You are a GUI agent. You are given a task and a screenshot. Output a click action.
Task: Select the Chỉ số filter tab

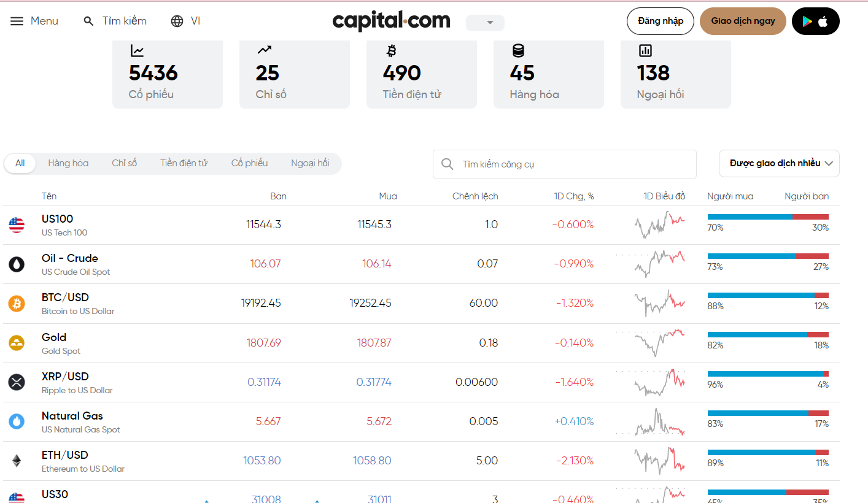tap(125, 163)
